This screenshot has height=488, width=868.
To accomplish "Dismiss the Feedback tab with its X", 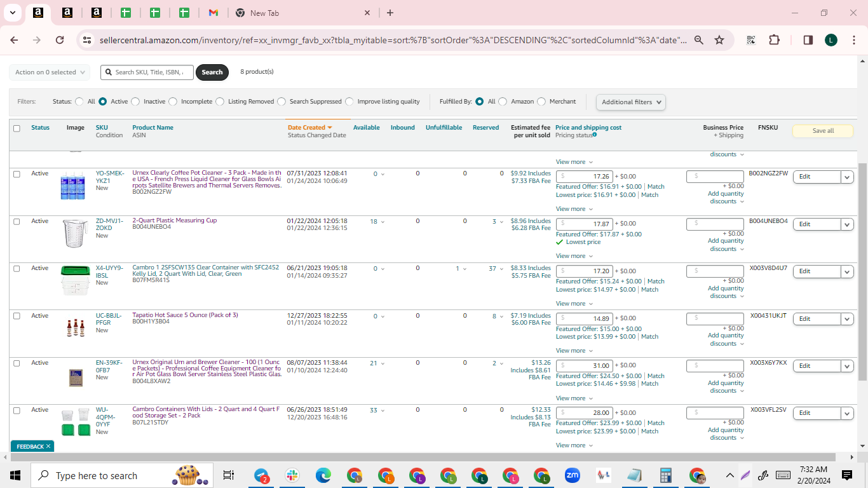I will [x=48, y=447].
